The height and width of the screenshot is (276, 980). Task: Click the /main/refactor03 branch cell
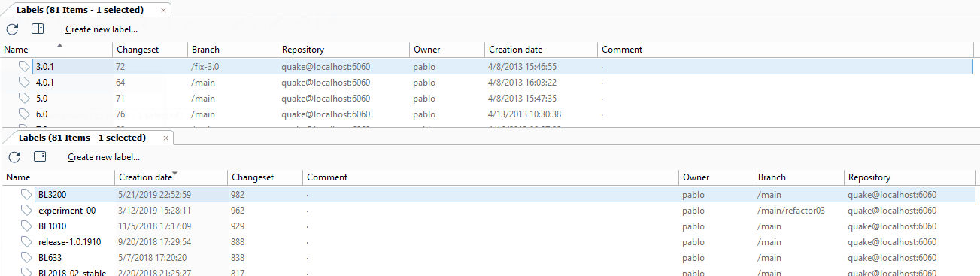(x=791, y=211)
